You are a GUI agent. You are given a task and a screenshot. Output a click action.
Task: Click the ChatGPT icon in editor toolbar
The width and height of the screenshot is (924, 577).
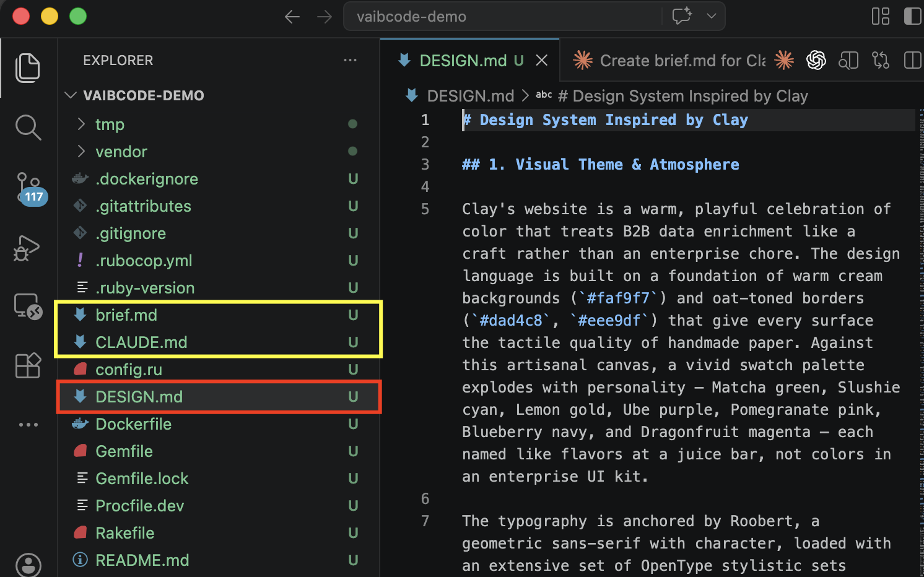(816, 60)
